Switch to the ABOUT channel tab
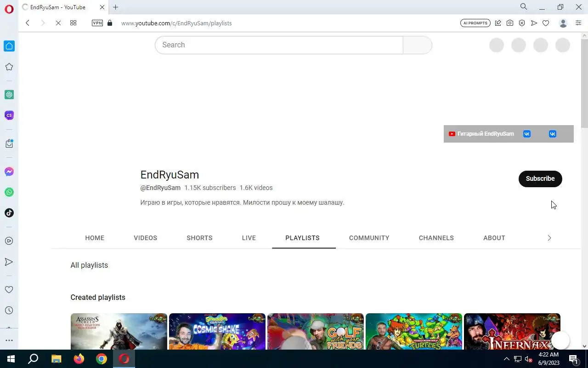The width and height of the screenshot is (588, 368). [494, 238]
